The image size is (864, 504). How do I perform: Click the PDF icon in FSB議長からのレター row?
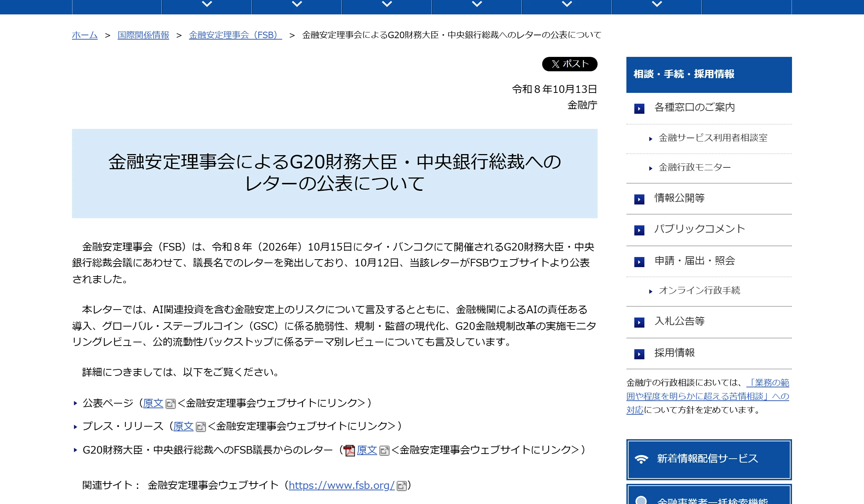349,451
